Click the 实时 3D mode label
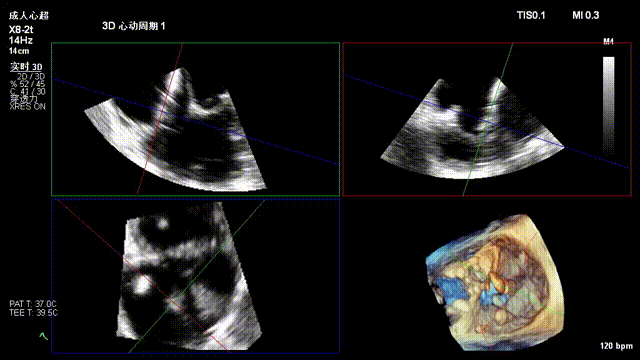640x360 pixels. (x=26, y=67)
